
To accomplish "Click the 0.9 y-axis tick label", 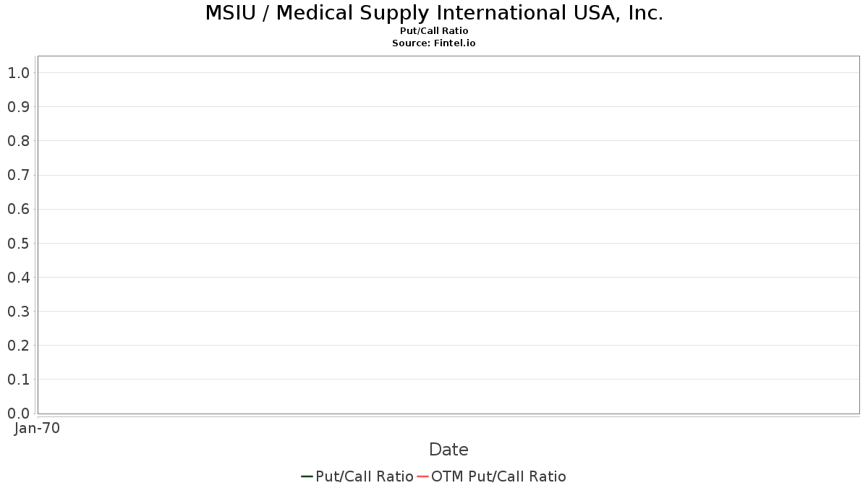I will pyautogui.click(x=18, y=106).
